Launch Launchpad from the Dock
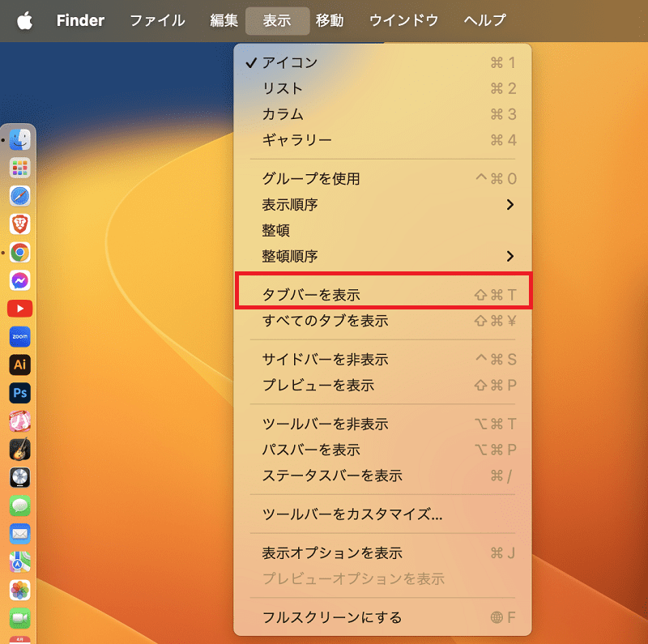 click(x=19, y=168)
